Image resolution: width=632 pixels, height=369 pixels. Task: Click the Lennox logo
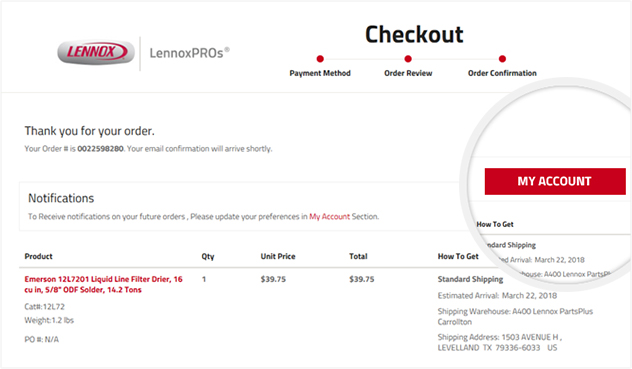(x=96, y=52)
